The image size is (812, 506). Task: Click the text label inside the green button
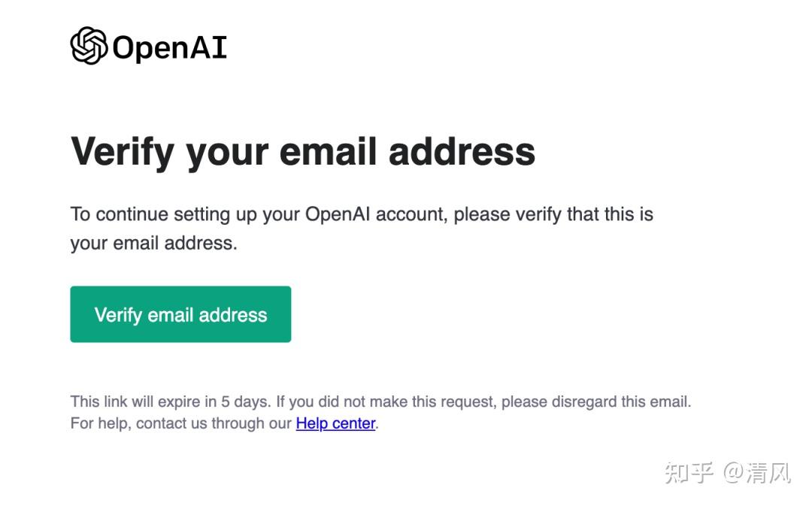(x=180, y=314)
